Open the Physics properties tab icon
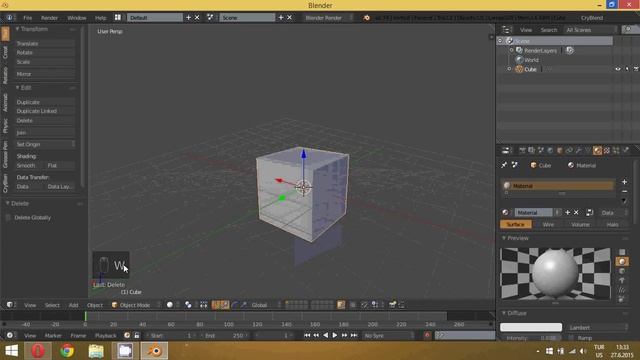Image resolution: width=640 pixels, height=360 pixels. (x=625, y=151)
